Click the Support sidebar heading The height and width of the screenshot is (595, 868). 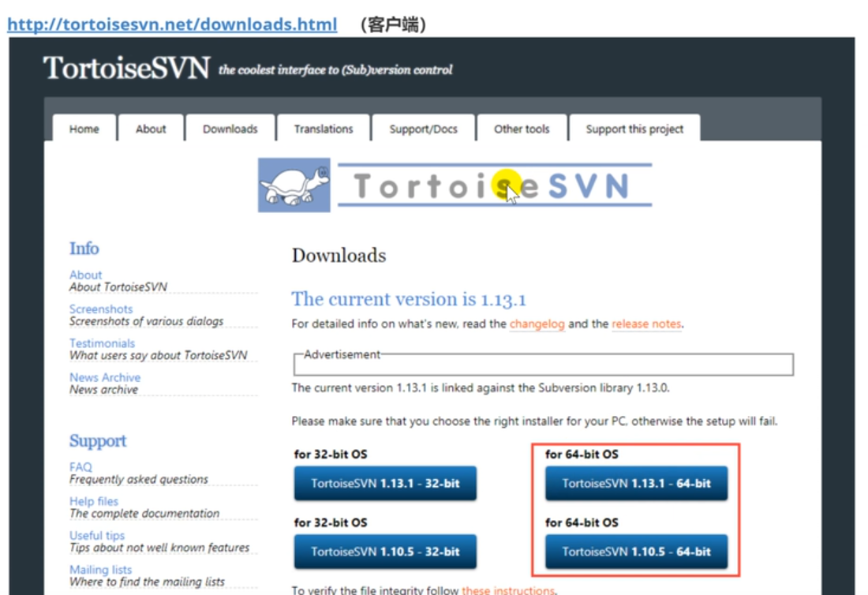98,441
